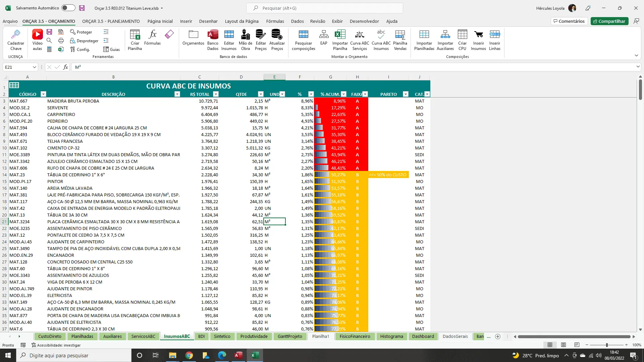
Task: Open Curva ABC Serviços icon
Action: 360,34
